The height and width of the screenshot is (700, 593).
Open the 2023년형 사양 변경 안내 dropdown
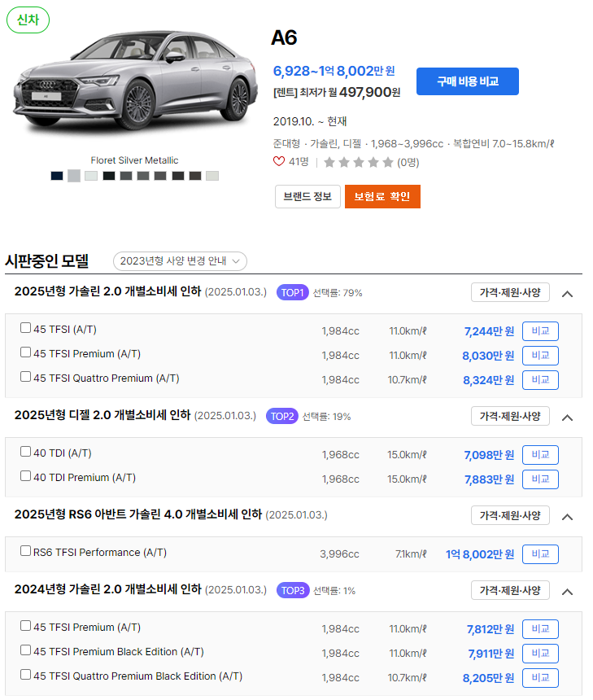coord(181,261)
